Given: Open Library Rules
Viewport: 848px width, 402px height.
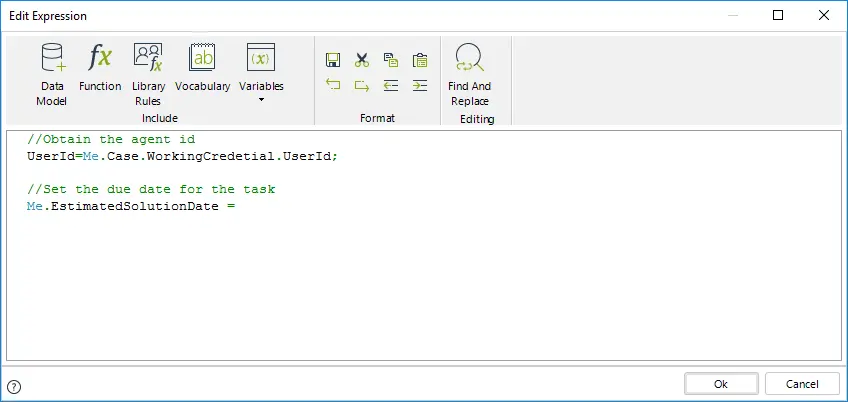Looking at the screenshot, I should pos(148,75).
